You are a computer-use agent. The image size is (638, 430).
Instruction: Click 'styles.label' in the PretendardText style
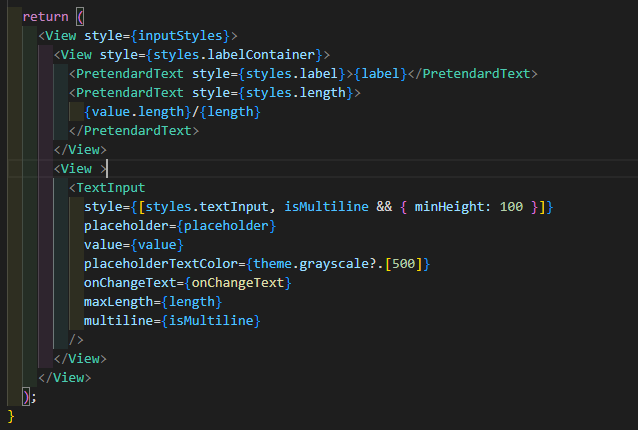292,74
